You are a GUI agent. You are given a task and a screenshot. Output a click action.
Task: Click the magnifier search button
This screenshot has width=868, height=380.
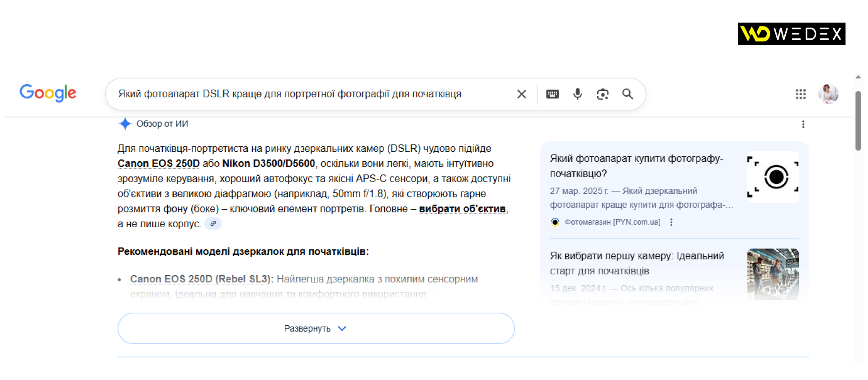(x=627, y=94)
